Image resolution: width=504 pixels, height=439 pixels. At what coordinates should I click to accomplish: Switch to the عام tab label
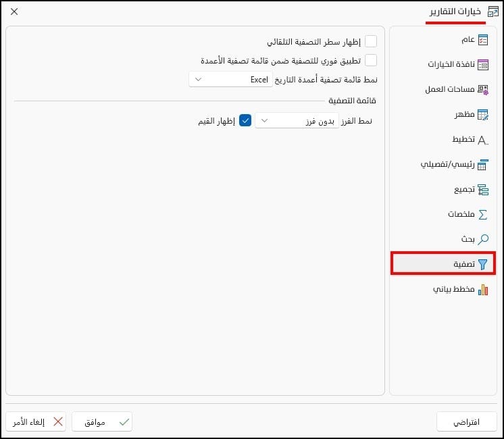click(x=468, y=40)
